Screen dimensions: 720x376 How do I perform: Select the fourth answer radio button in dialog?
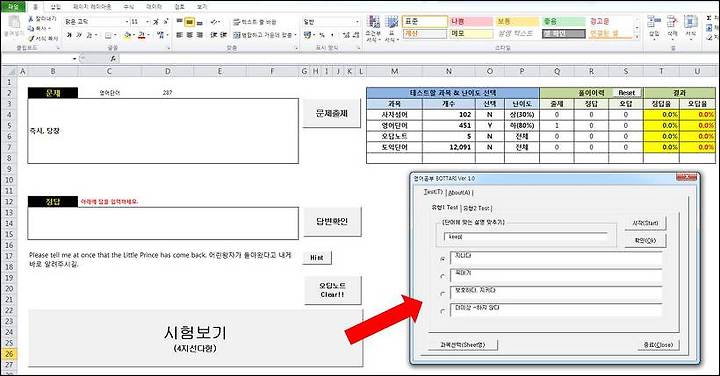(x=443, y=312)
